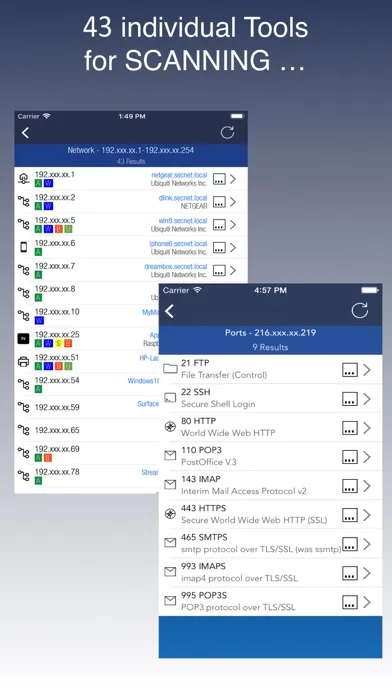This screenshot has height=696, width=392.
Task: Open more options for 22 SSH
Action: click(x=350, y=399)
